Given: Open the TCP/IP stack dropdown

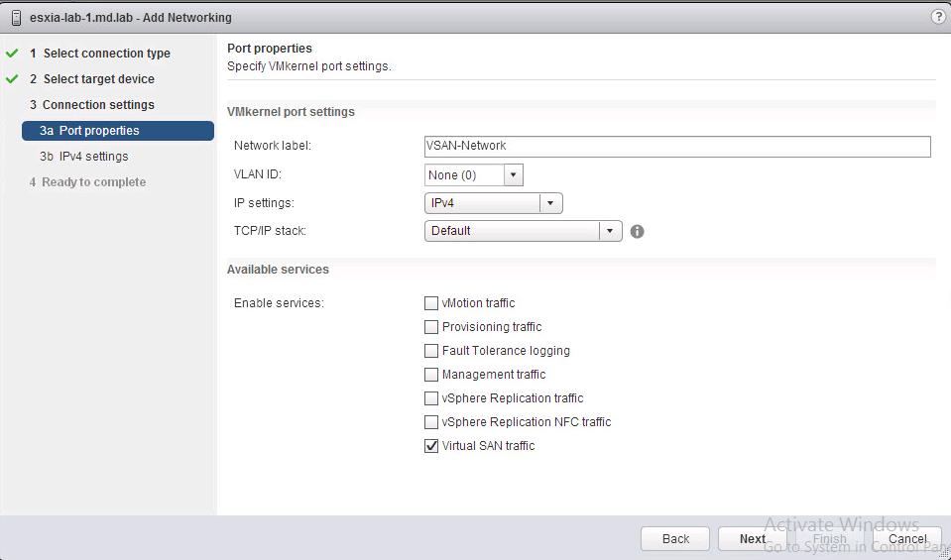Looking at the screenshot, I should 610,231.
